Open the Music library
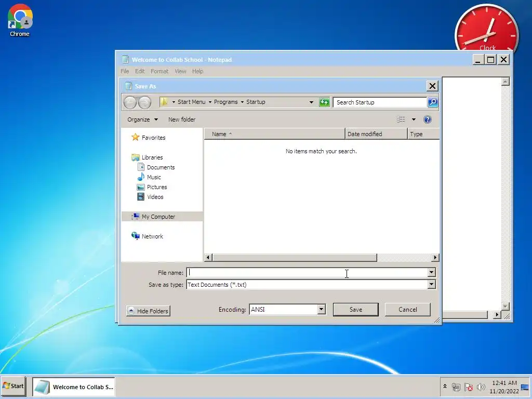532x399 pixels. 149,177
